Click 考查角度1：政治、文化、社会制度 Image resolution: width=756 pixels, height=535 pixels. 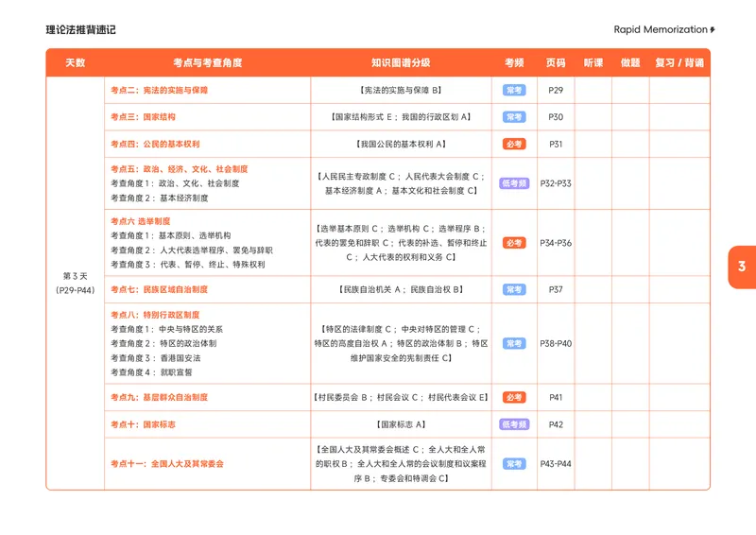tap(175, 183)
